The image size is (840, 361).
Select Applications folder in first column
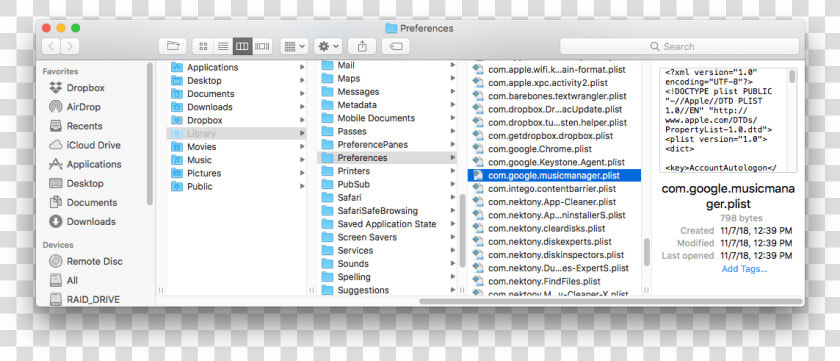[x=236, y=67]
